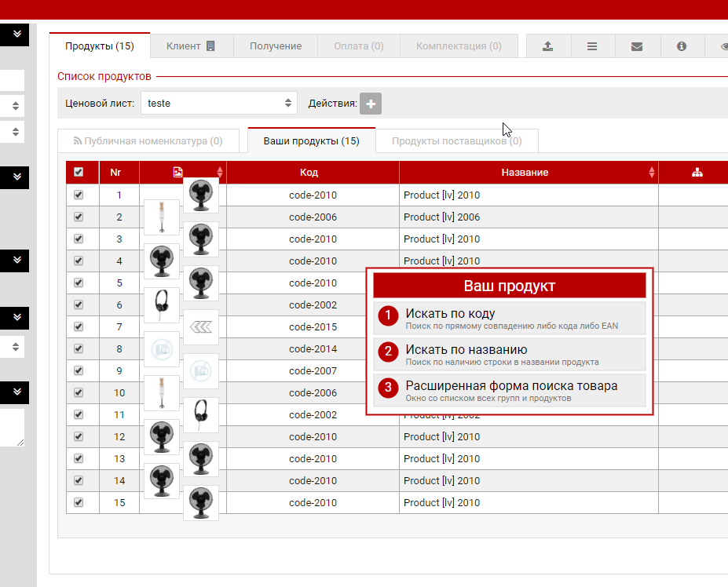The image size is (728, 587).
Task: Click the upload icon in the toolbar
Action: click(x=547, y=46)
